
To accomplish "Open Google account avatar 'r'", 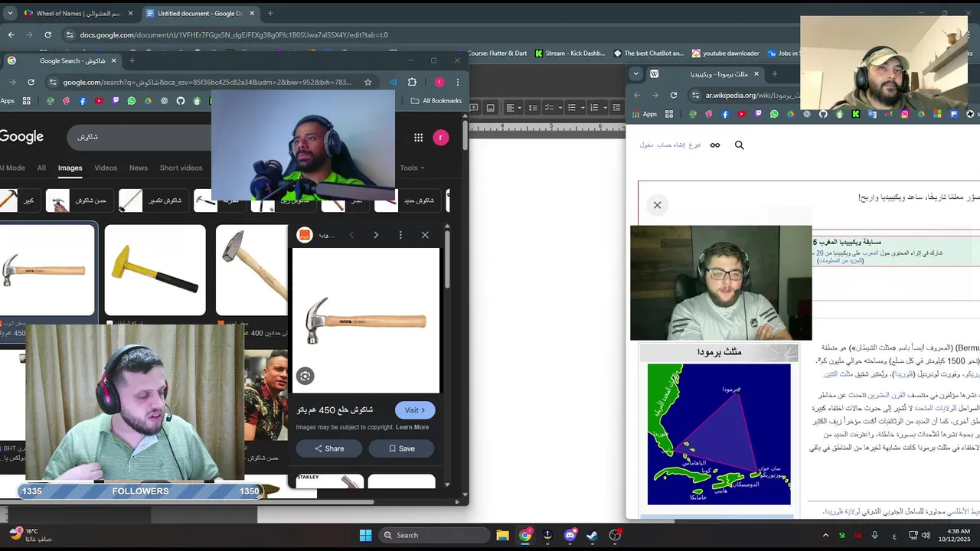I will tap(440, 137).
